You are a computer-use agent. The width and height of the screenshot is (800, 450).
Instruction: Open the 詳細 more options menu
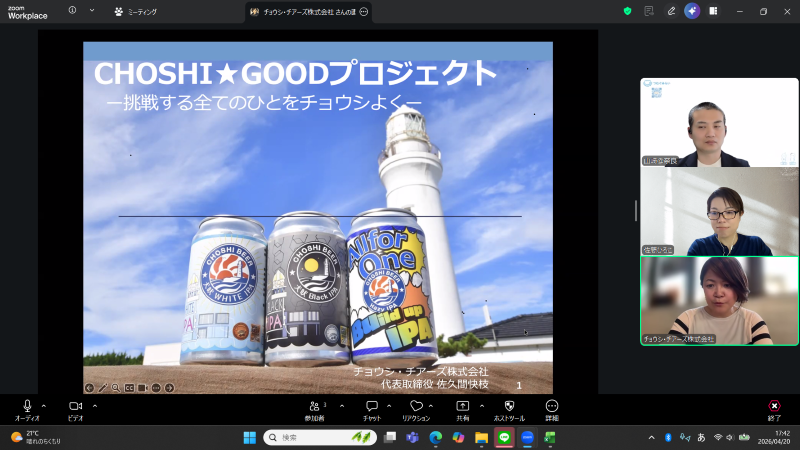coord(552,409)
